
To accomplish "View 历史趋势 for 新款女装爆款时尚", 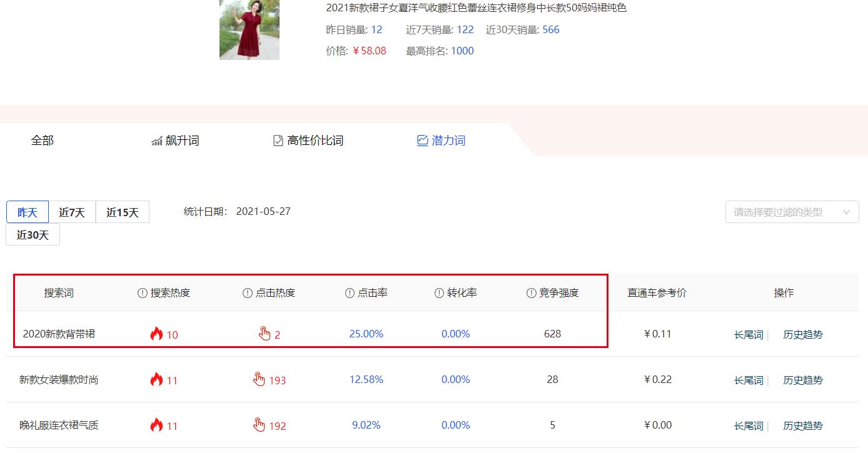I will tap(802, 379).
